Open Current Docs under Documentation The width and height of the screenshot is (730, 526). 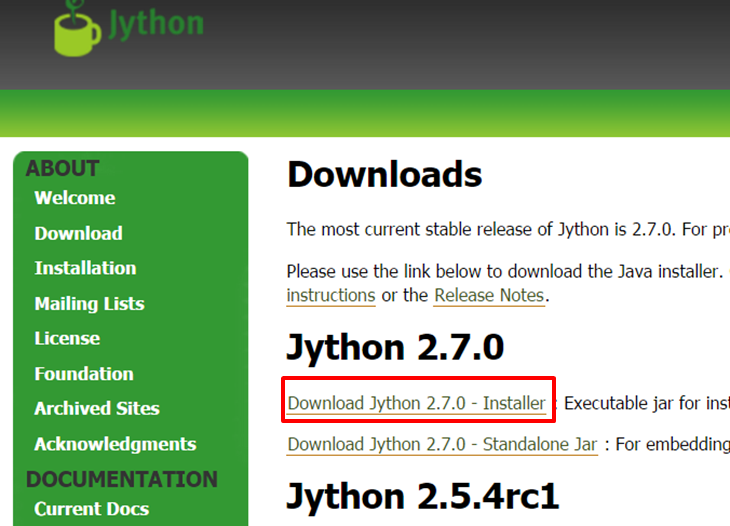point(92,509)
